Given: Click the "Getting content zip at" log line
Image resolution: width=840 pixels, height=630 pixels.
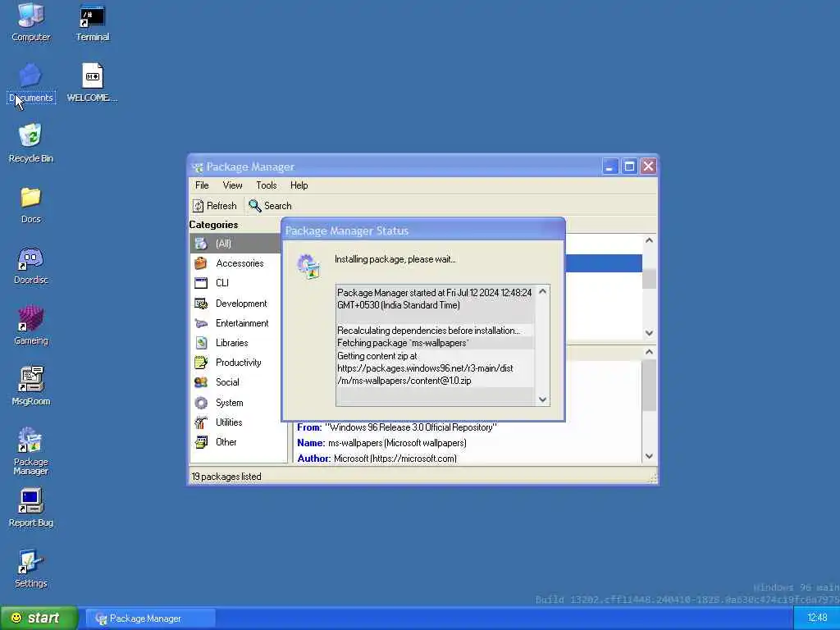Looking at the screenshot, I should (377, 356).
